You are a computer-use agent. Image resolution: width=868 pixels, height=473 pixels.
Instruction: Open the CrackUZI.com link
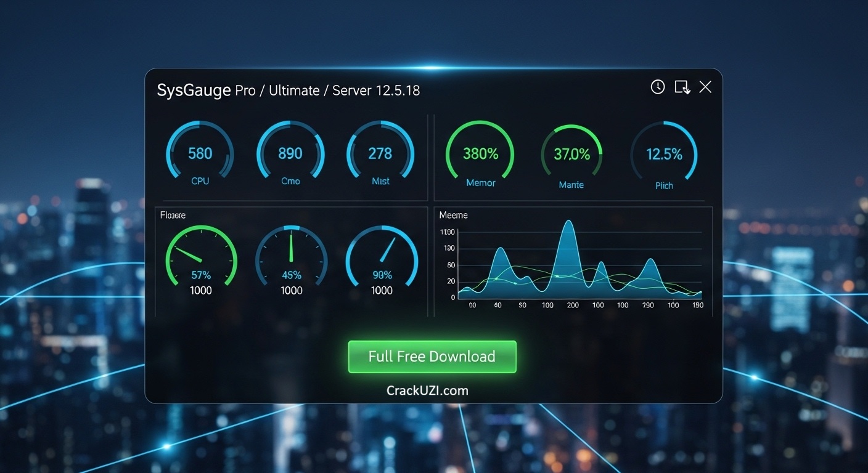[x=427, y=390]
